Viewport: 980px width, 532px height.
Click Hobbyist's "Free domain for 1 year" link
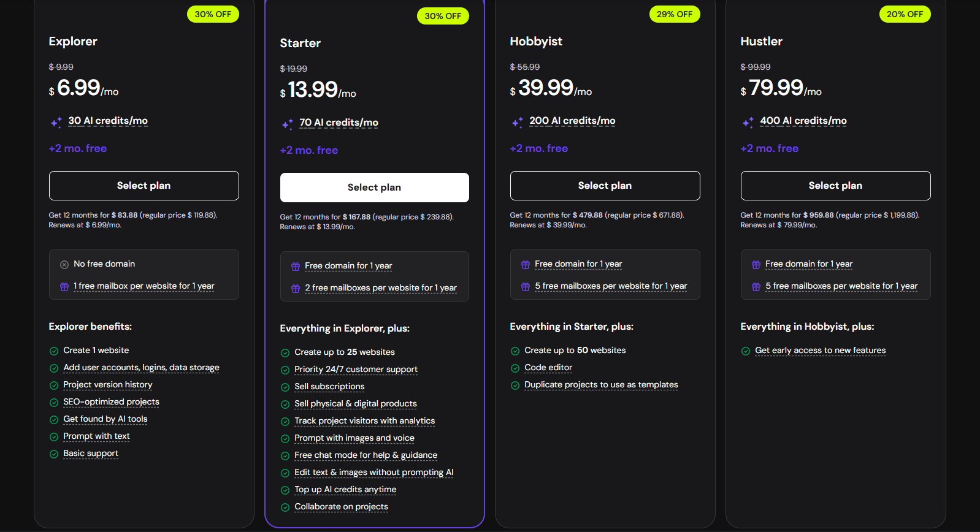point(578,264)
